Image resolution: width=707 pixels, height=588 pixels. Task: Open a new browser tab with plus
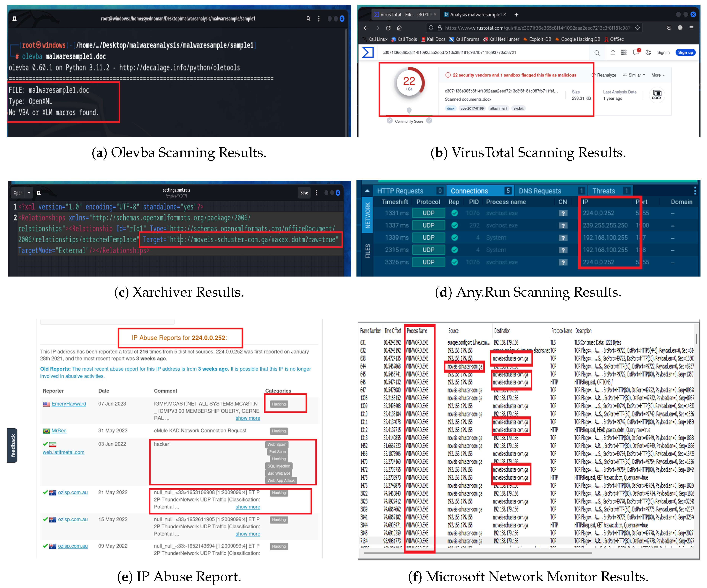tap(516, 14)
